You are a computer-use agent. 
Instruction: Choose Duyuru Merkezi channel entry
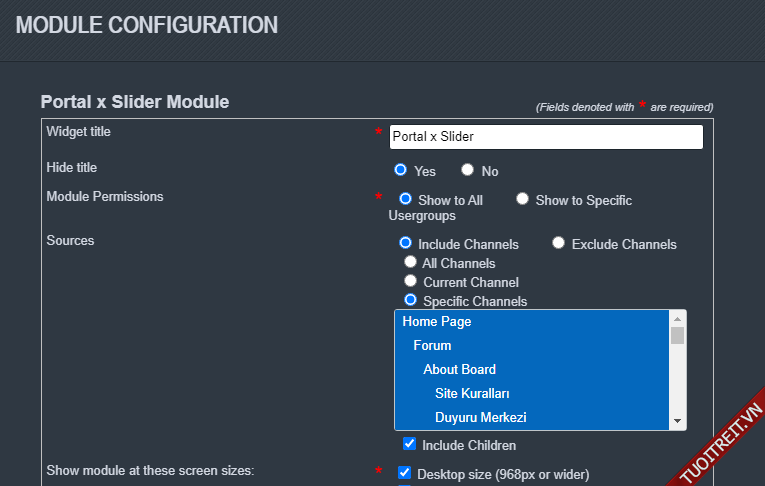pos(480,418)
